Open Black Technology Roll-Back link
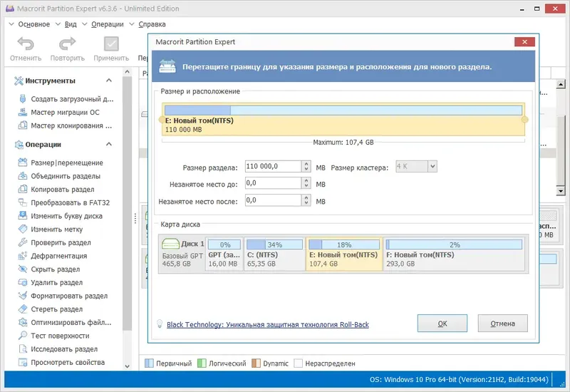Viewport: 570px width, 392px height. click(x=268, y=325)
